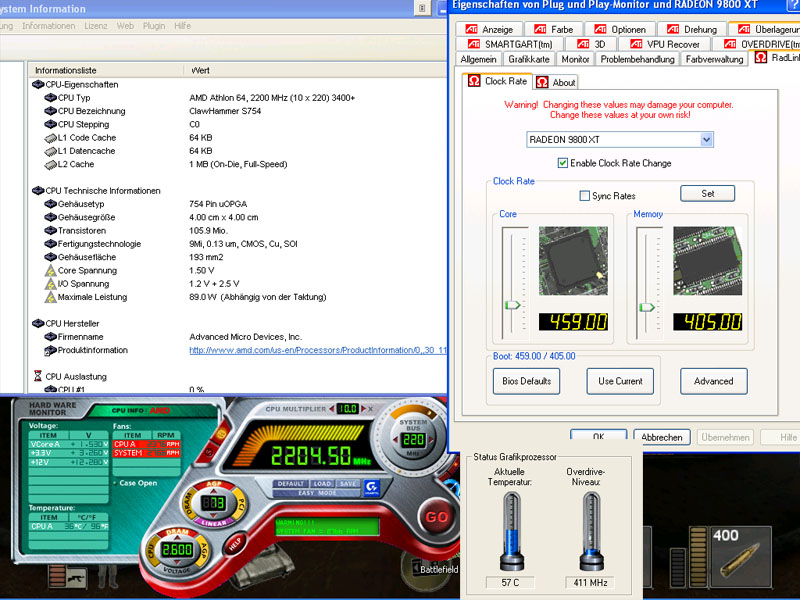Click the Use Current button
Image resolution: width=800 pixels, height=600 pixels.
tap(620, 381)
